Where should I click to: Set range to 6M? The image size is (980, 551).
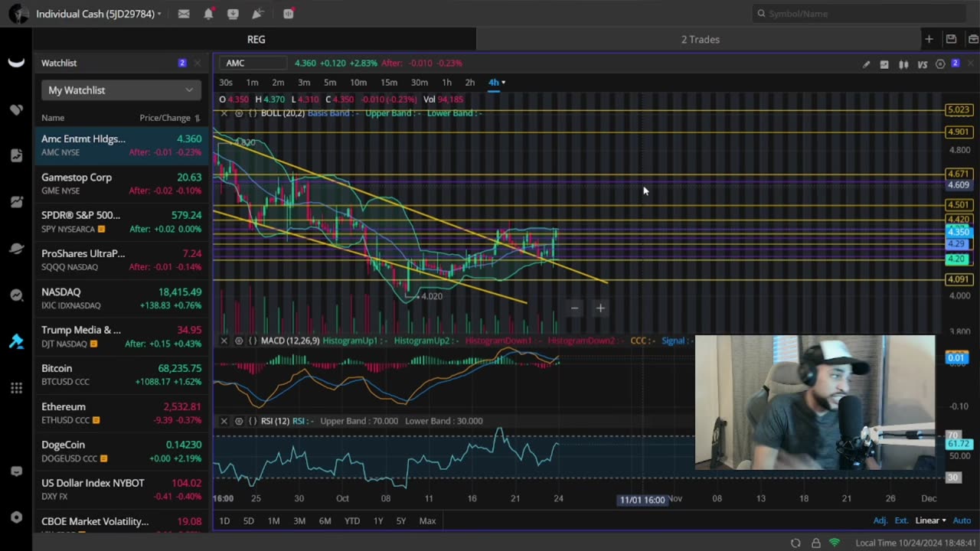click(x=325, y=521)
